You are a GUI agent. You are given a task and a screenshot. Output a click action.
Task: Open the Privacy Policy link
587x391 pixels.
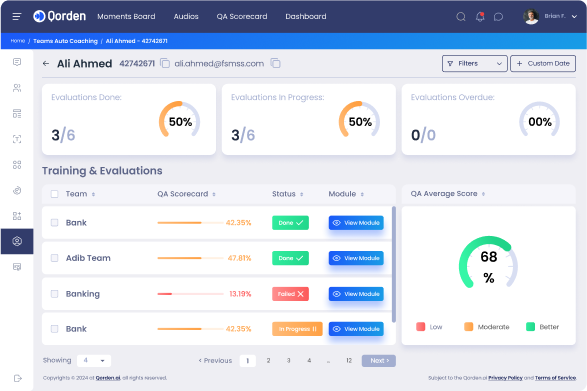click(505, 378)
